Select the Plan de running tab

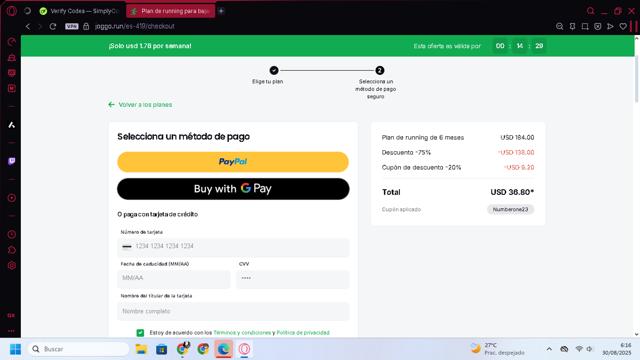coord(171,11)
